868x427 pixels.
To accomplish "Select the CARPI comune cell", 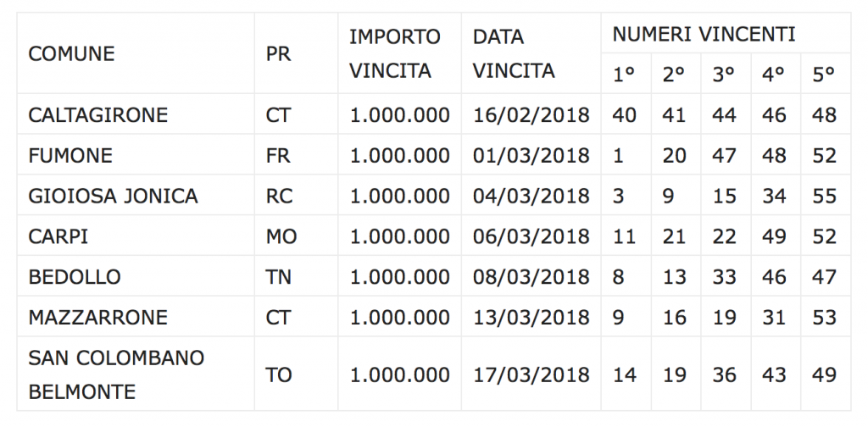I will tap(58, 236).
